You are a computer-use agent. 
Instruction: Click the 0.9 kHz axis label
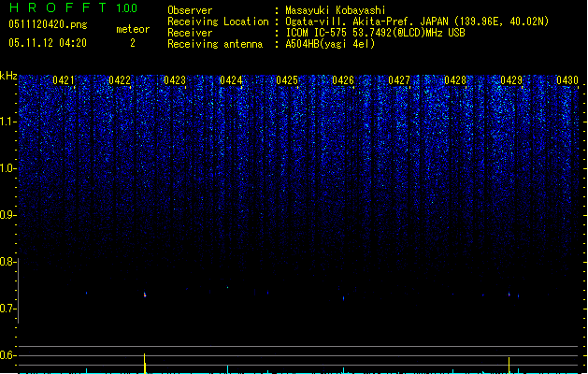8,215
